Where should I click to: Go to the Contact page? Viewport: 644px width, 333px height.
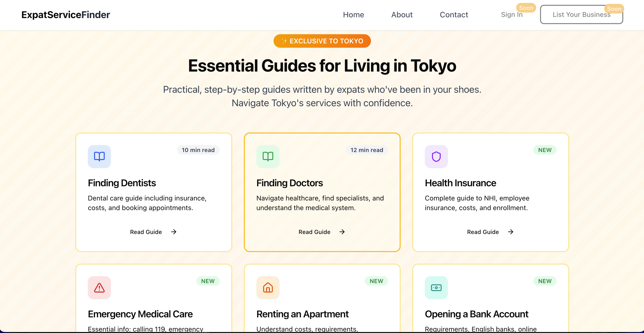(454, 15)
